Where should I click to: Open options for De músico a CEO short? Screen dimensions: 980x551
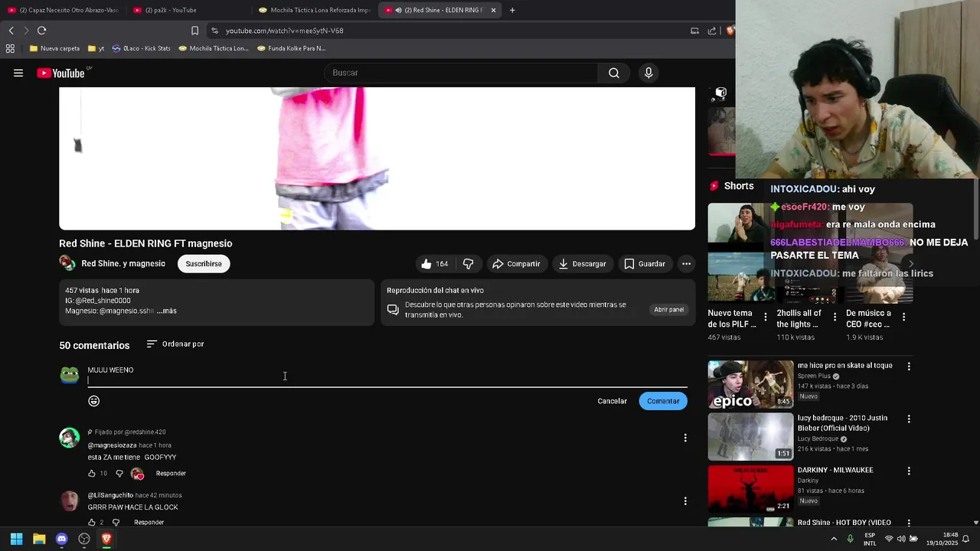[x=903, y=317]
